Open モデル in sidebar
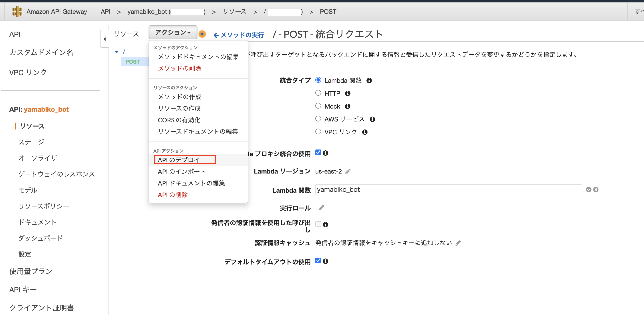The height and width of the screenshot is (315, 644). tap(28, 190)
